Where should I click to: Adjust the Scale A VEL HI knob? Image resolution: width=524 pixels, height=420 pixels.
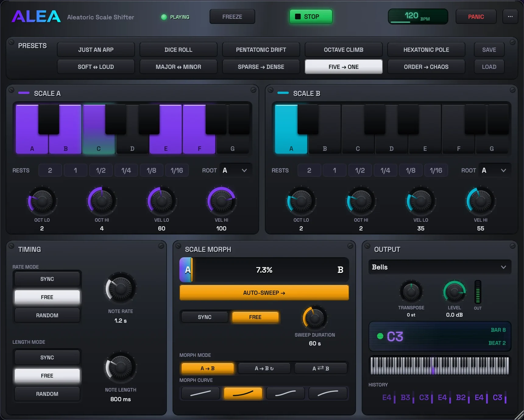pos(221,201)
